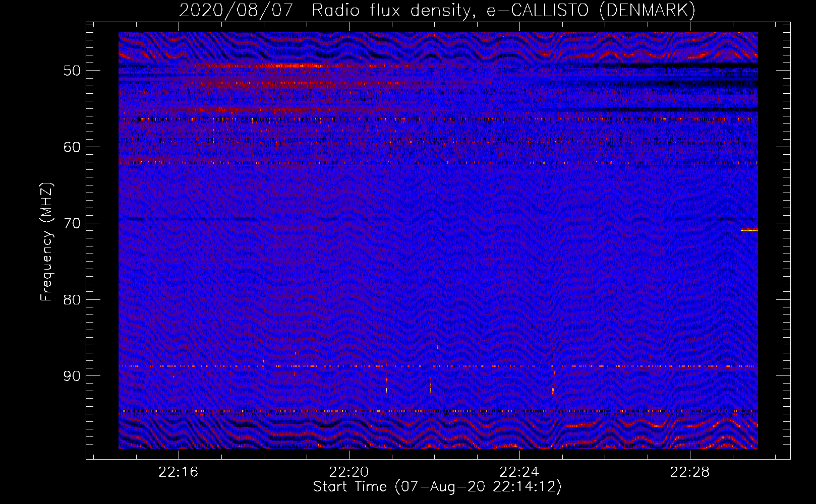Click the '70' frequency tick label
The height and width of the screenshot is (504, 816).
click(72, 223)
